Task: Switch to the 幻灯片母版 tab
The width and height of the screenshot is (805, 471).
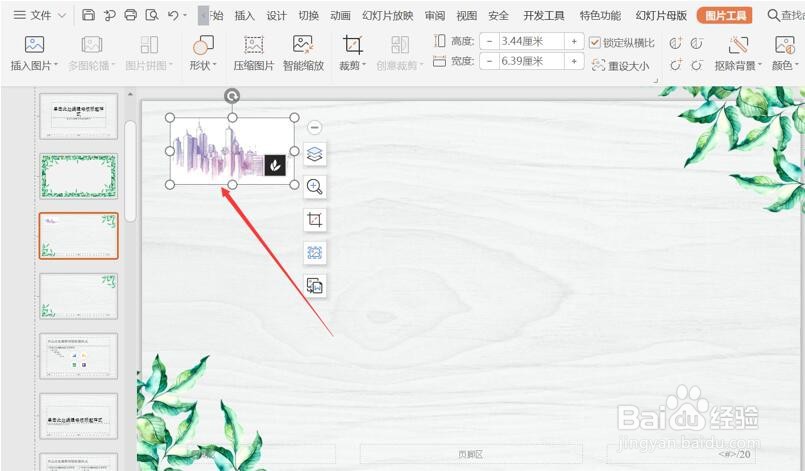Action: click(x=661, y=15)
